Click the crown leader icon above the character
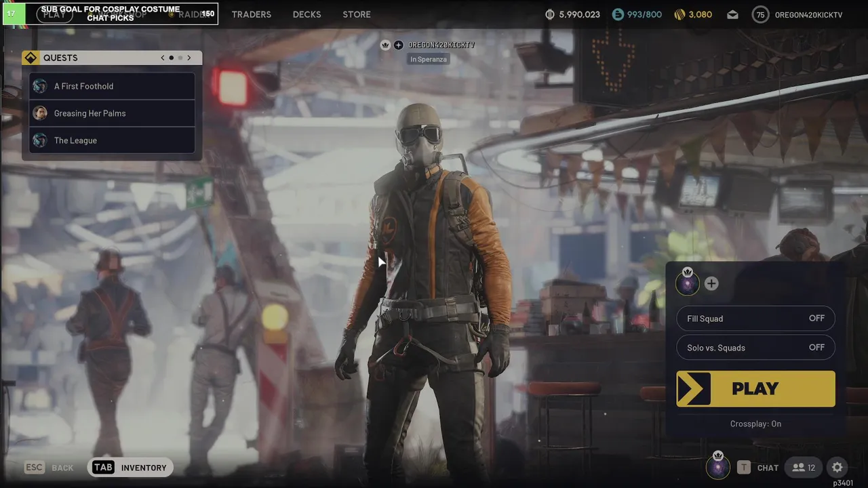The width and height of the screenshot is (868, 488). point(386,45)
